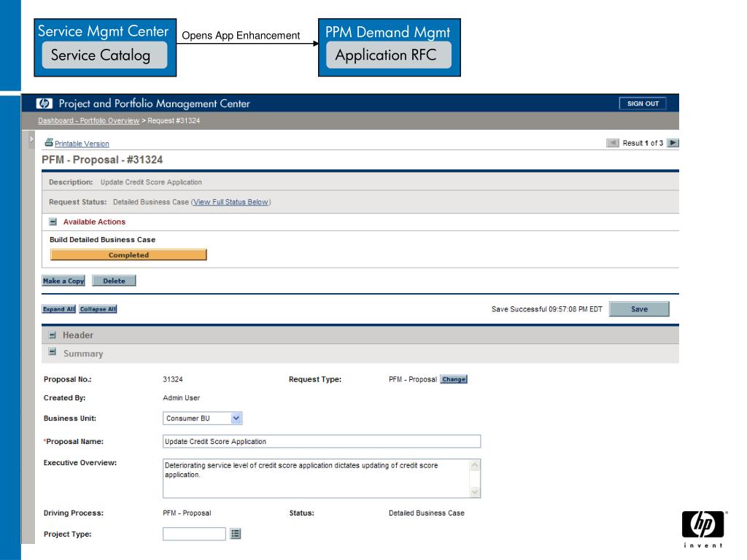This screenshot has width=747, height=560.
Task: Mark Build Detailed Business Case as Completed
Action: tap(128, 254)
